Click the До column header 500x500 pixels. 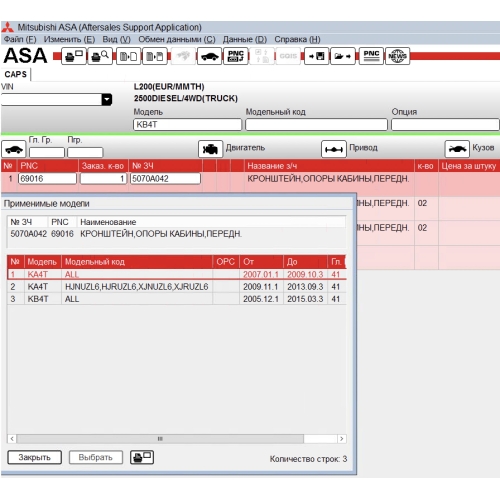pyautogui.click(x=305, y=262)
